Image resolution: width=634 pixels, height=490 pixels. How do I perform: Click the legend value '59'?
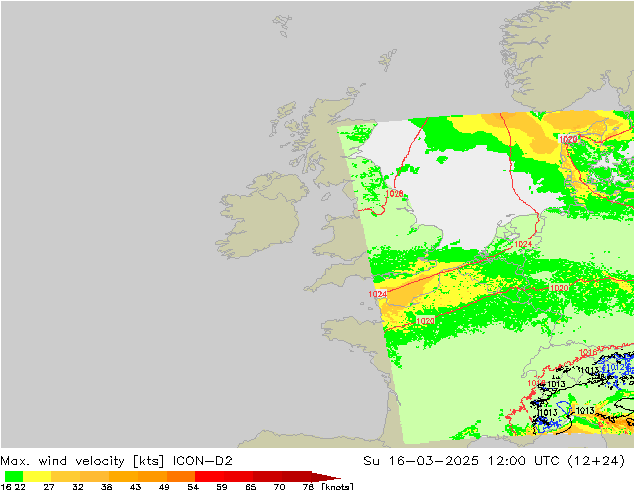tap(222, 487)
